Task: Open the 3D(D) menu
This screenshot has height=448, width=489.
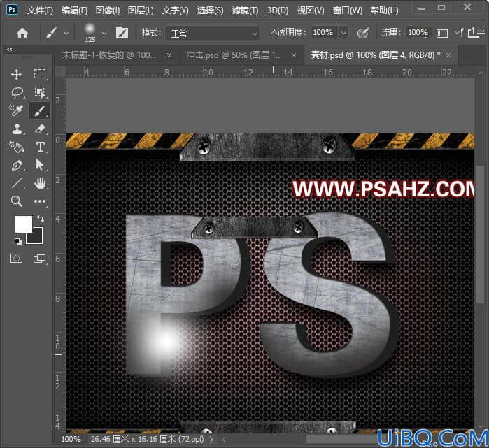Action: [x=278, y=10]
